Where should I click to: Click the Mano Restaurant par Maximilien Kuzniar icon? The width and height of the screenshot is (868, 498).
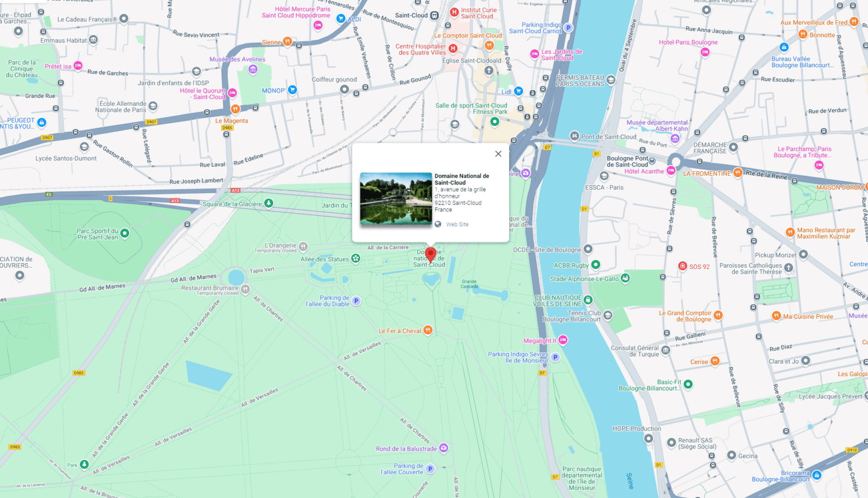coord(790,233)
